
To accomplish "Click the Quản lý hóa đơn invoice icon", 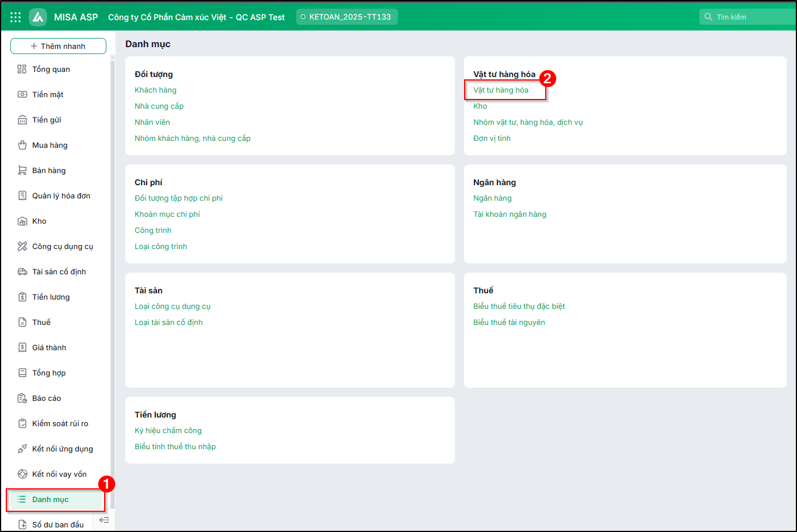I will [22, 196].
